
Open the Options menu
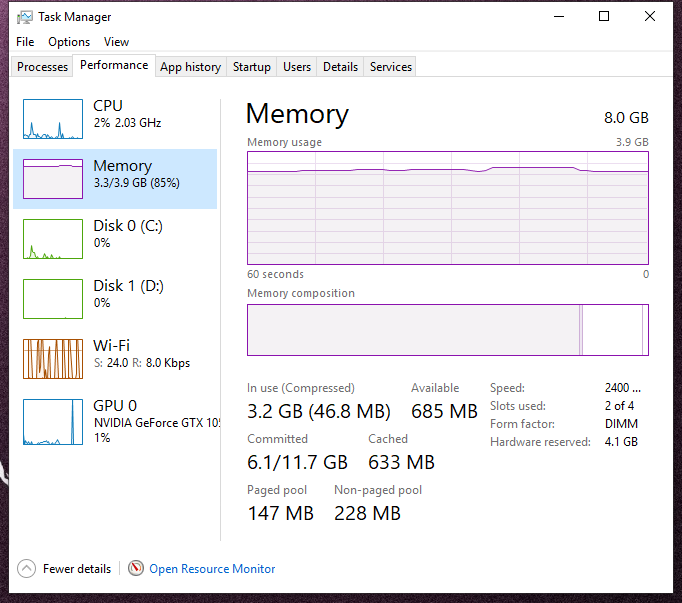(69, 42)
